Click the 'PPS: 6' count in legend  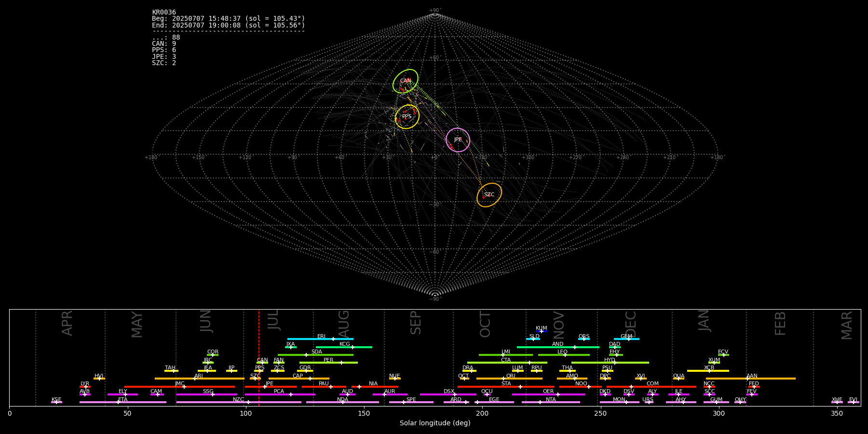[x=164, y=50]
